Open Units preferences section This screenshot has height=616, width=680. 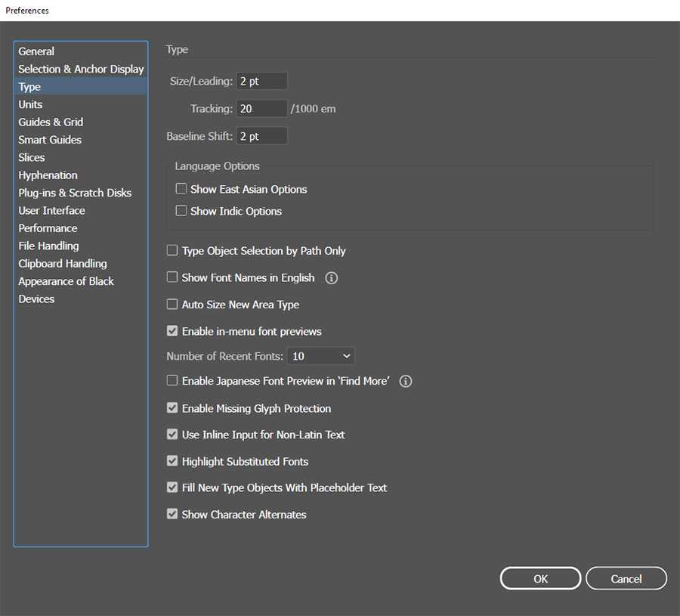coord(30,104)
